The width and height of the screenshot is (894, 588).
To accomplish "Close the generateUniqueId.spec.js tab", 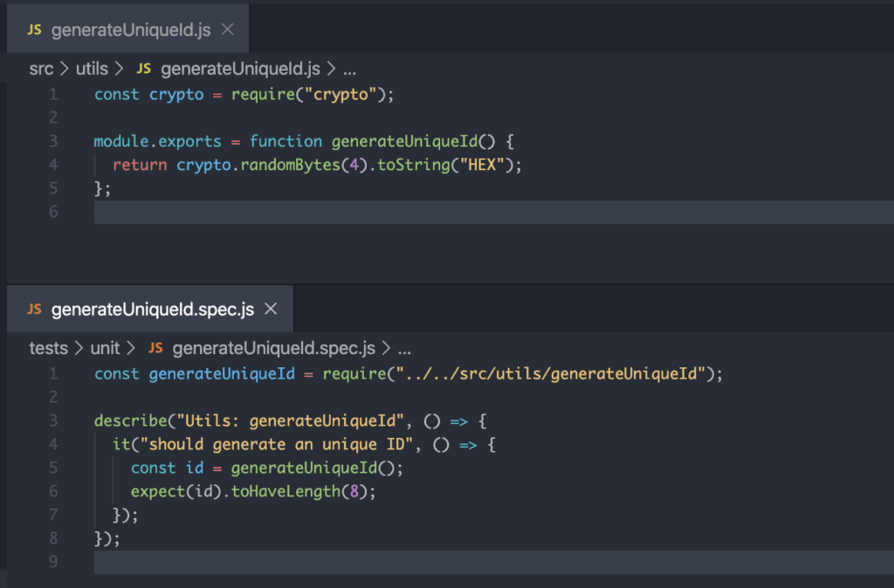I will (x=271, y=308).
